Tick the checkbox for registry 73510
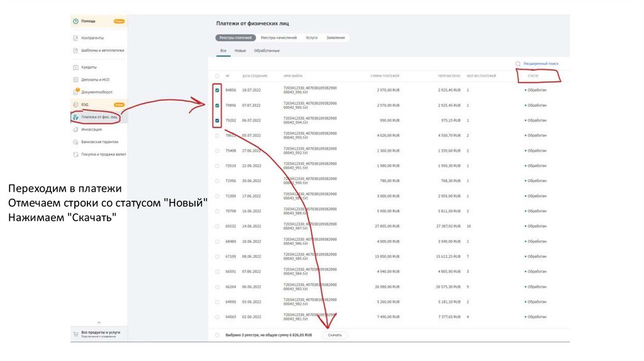 point(217,166)
